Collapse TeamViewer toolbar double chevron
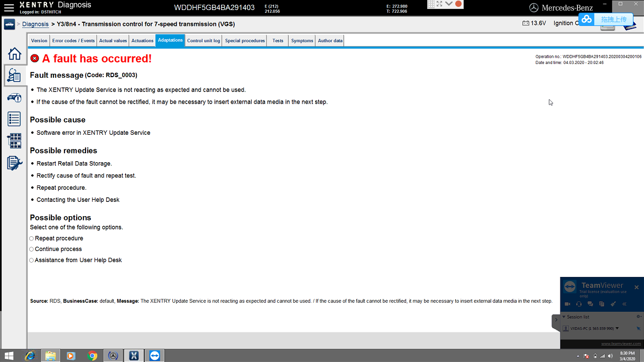Viewport: 644px width, 362px height. pos(624,304)
